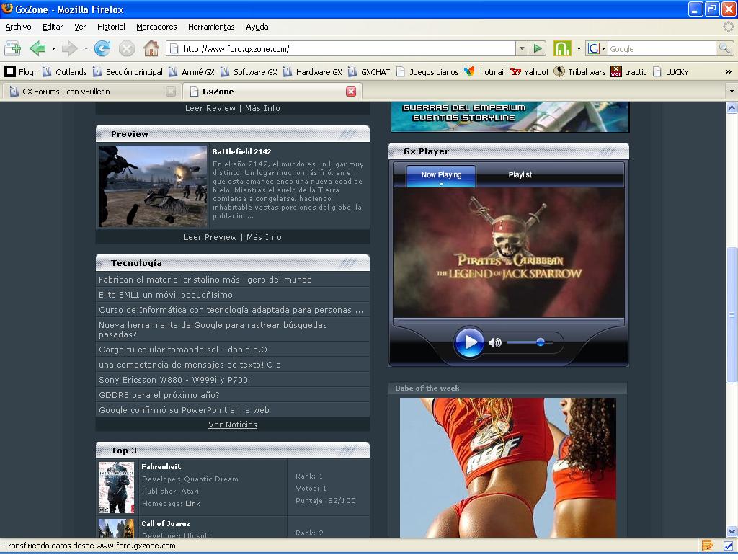Click the Google search engine icon
The width and height of the screenshot is (738, 560).
coord(594,48)
